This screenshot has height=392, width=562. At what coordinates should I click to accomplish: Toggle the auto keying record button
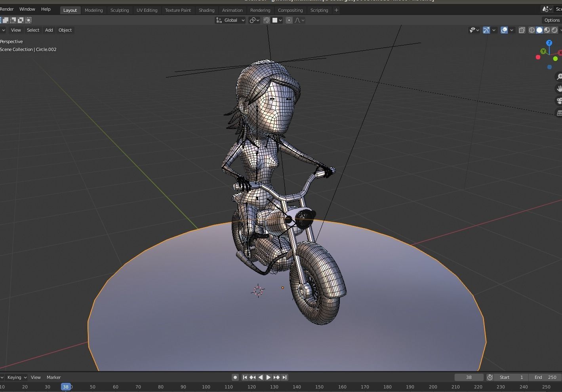[235, 377]
